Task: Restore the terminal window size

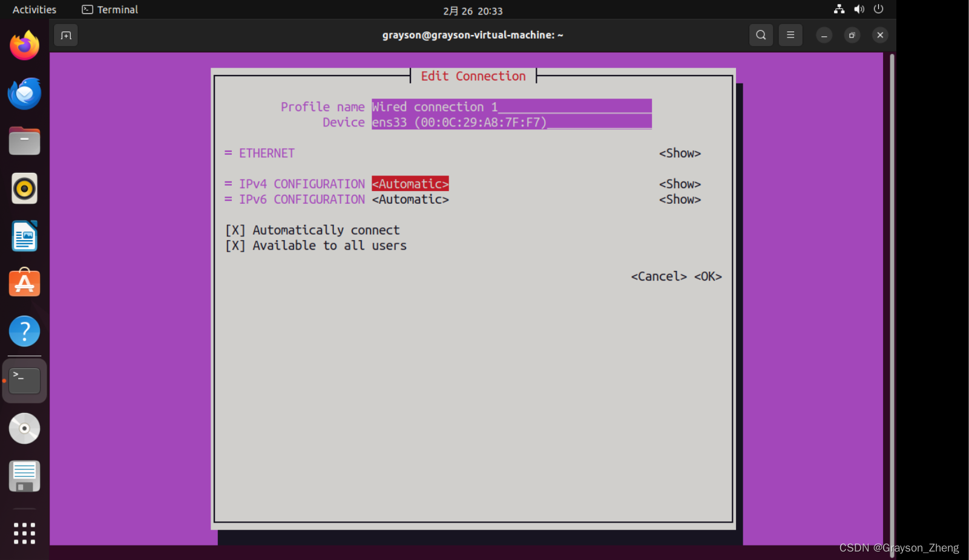Action: (852, 35)
